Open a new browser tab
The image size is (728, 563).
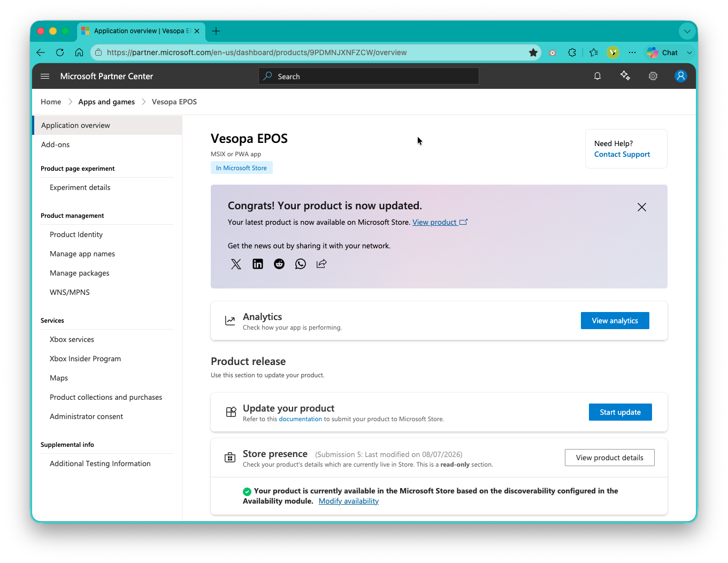click(x=216, y=31)
